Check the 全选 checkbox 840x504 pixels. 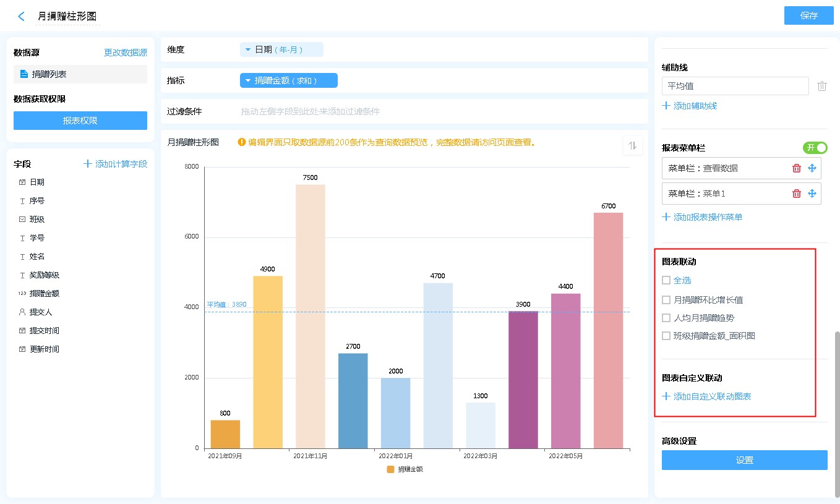[x=666, y=280]
